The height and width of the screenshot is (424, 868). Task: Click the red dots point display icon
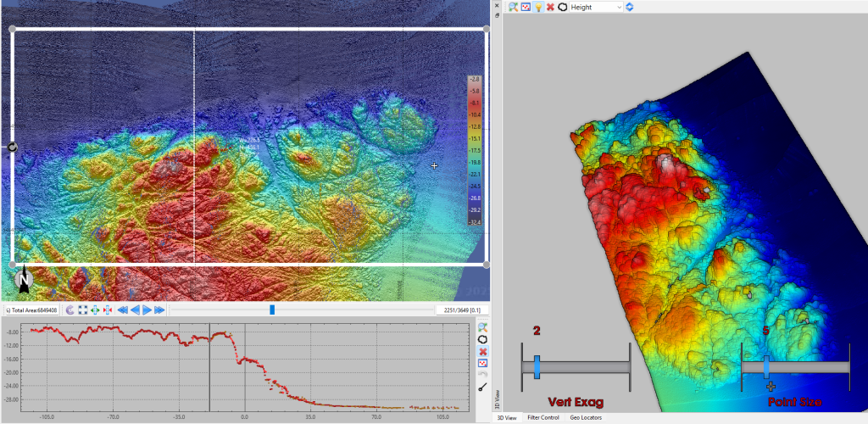click(x=526, y=7)
